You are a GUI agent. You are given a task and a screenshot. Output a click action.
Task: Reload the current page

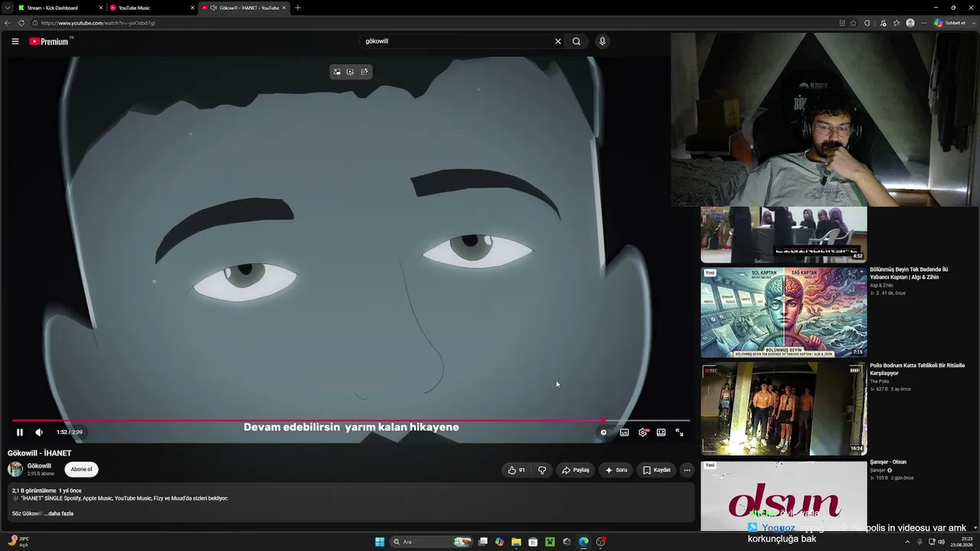tap(21, 23)
